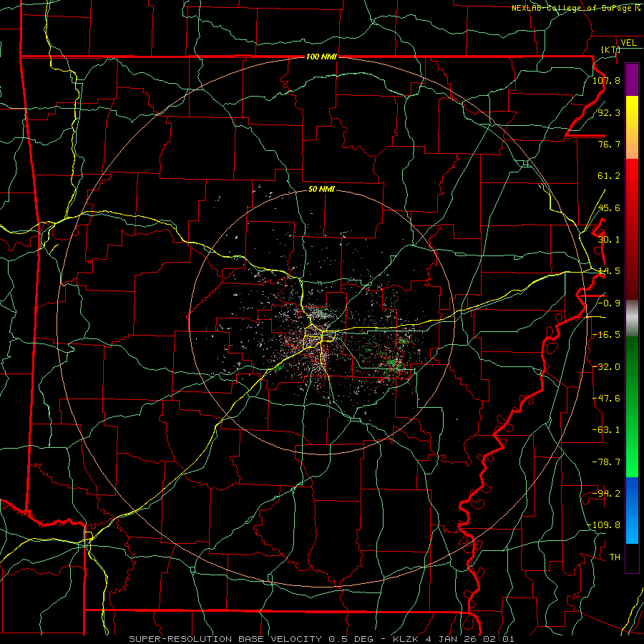Image resolution: width=644 pixels, height=644 pixels.
Task: Click the KLZK 4 JAN 26 02:01 timestamp
Action: click(x=454, y=639)
